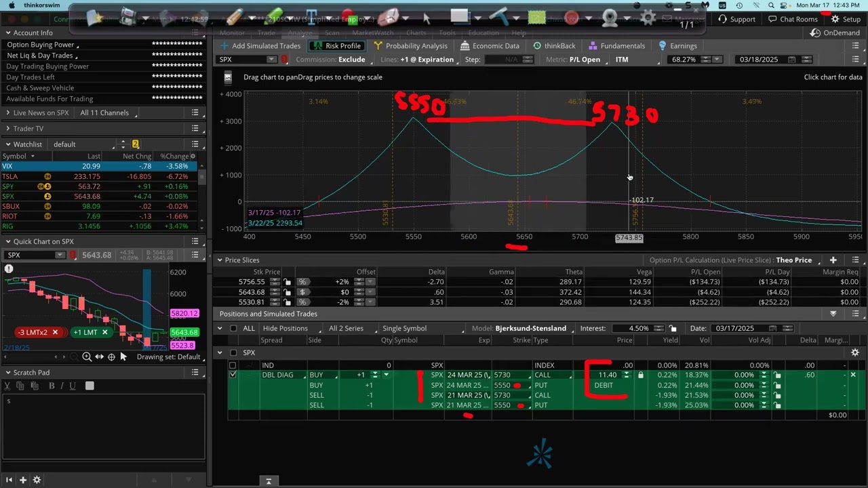
Task: Open the Support button
Action: coord(736,19)
